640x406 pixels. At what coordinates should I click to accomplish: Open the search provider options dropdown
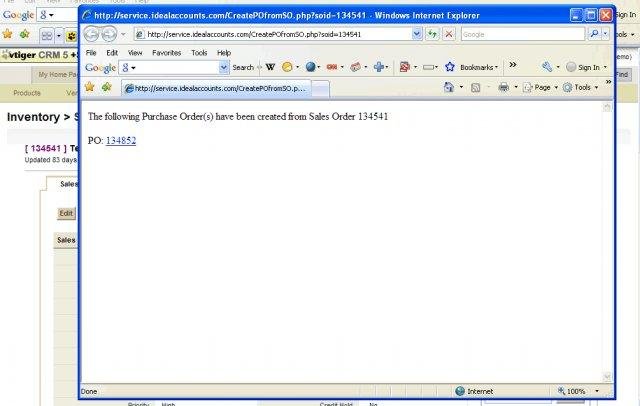[606, 34]
